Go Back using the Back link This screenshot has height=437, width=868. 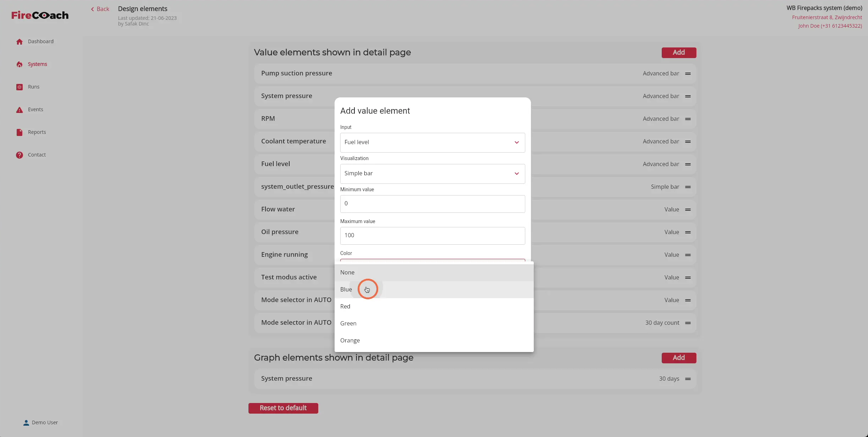coord(100,9)
